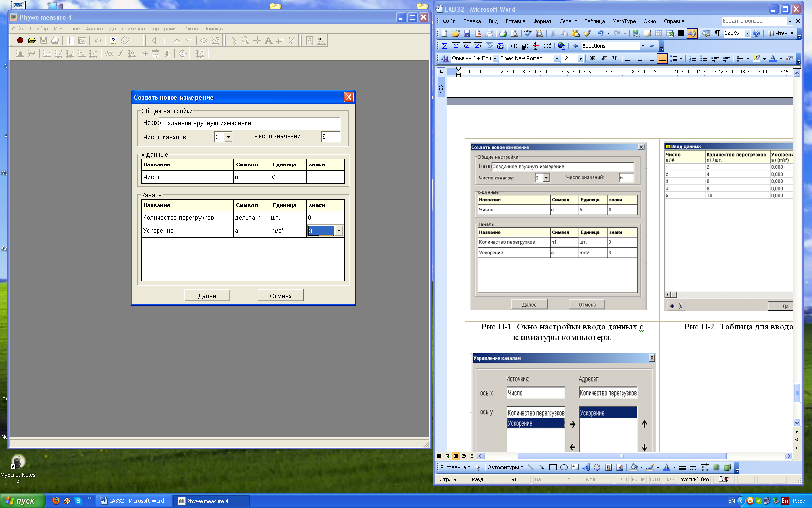Open the Times New Roman font dropdown
Image resolution: width=812 pixels, height=508 pixels.
point(557,59)
